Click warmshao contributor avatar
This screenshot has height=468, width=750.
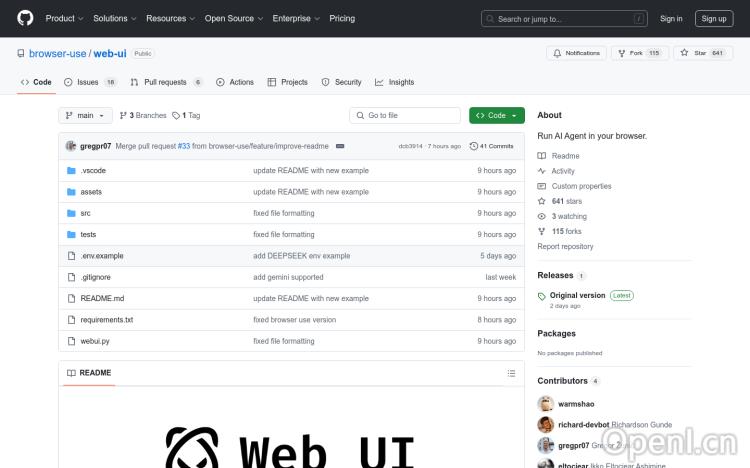545,404
